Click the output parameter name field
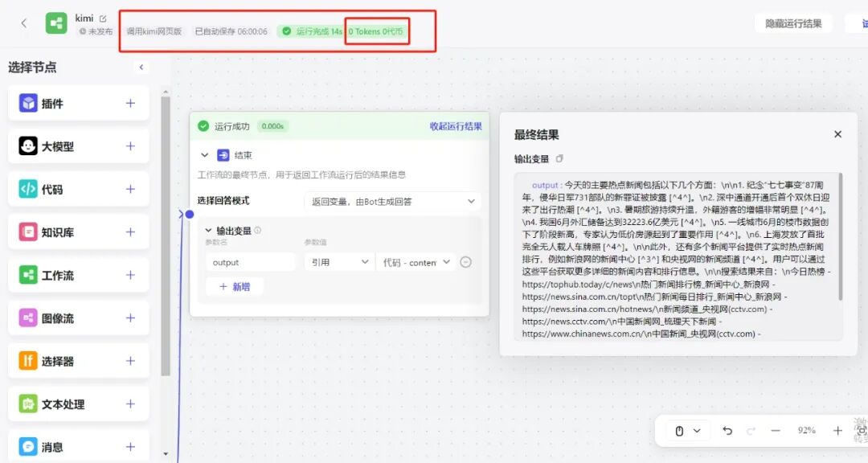Screen dimensions: 868x463 250,262
